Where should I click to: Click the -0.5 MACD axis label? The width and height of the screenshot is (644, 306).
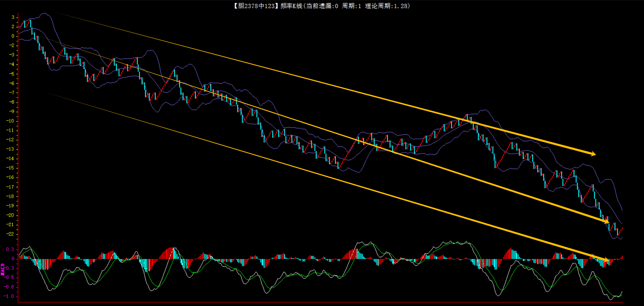(x=9, y=278)
